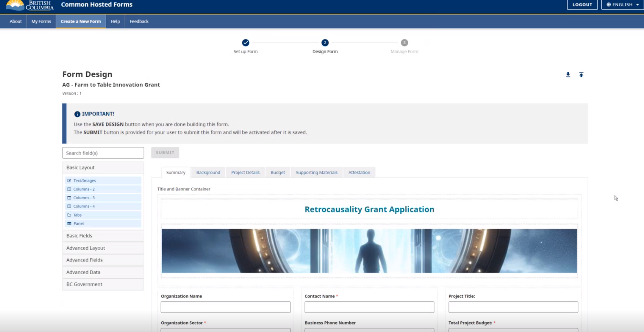Click the Business Phone Number label
Screen dimensions: 644x332
[330, 323]
